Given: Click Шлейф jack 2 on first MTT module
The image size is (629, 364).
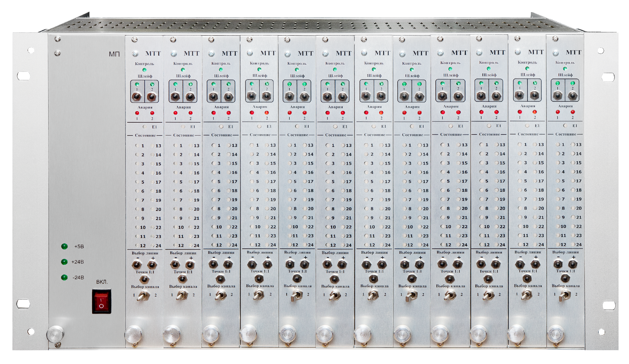Looking at the screenshot, I should (x=152, y=97).
